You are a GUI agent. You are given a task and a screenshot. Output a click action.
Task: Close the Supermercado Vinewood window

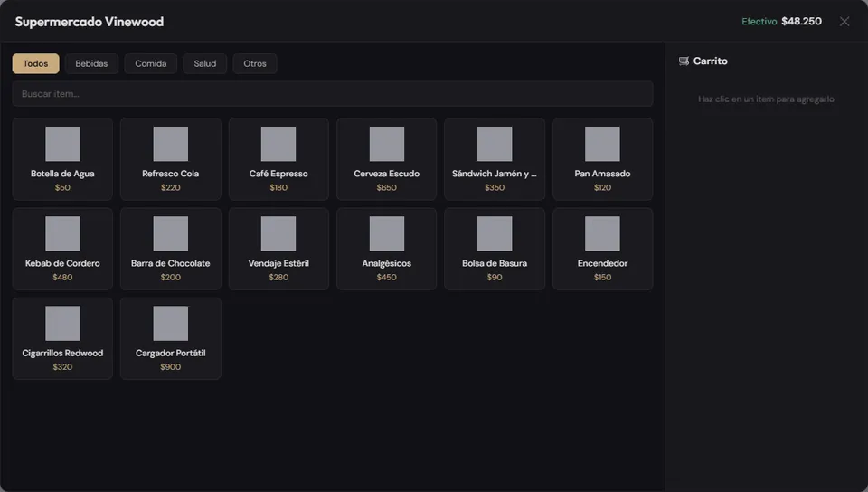[x=844, y=22]
